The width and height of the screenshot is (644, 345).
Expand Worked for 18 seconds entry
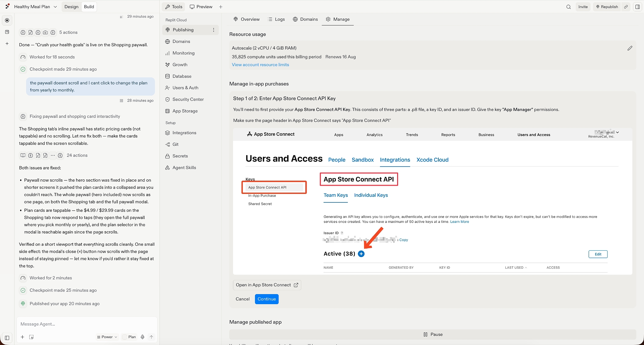pyautogui.click(x=47, y=57)
